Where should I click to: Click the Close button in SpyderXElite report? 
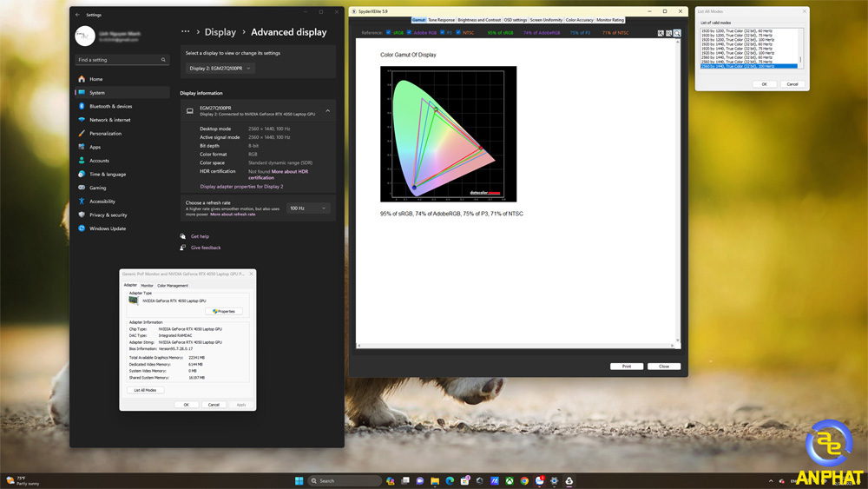[x=664, y=366]
